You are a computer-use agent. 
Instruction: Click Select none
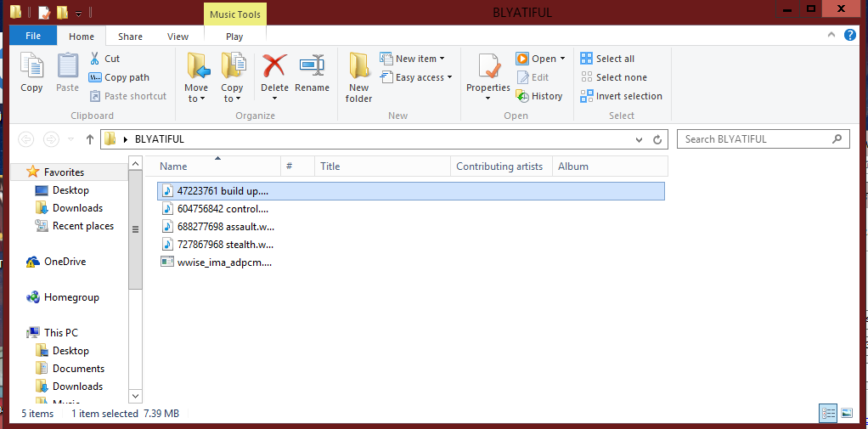pos(613,77)
